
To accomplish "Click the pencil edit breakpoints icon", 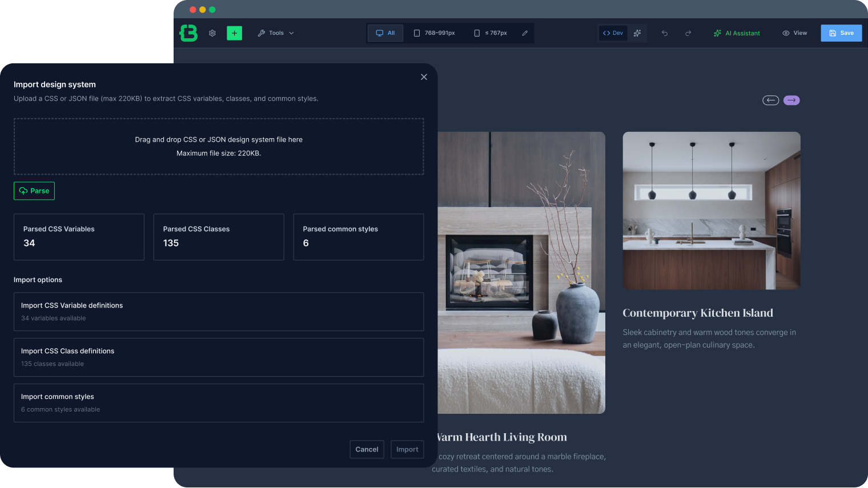I will [525, 33].
